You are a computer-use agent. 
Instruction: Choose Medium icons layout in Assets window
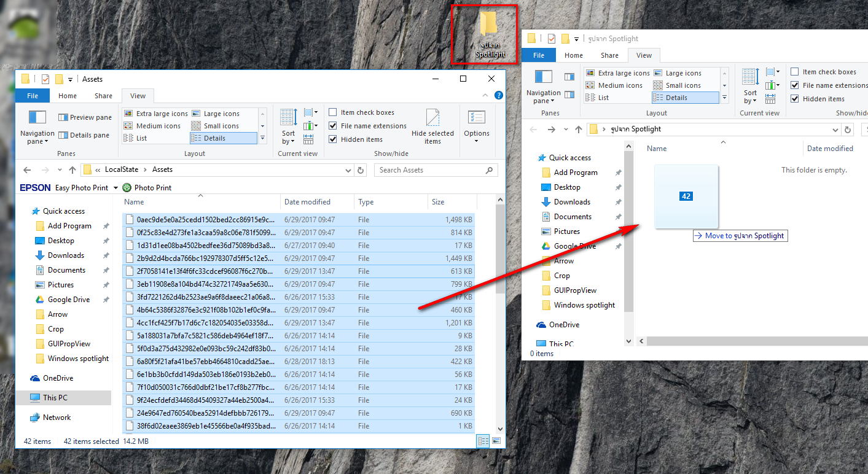pos(152,126)
